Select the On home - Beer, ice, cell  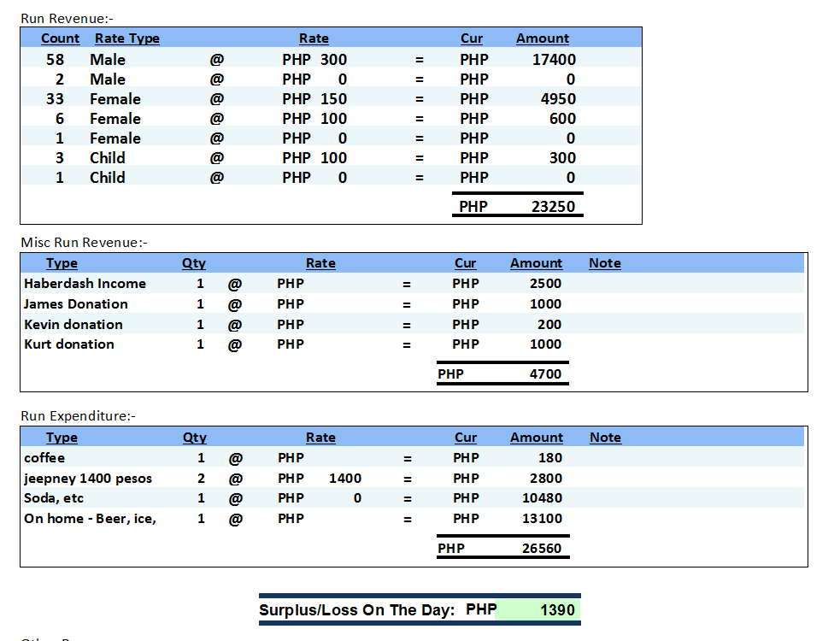[x=90, y=519]
